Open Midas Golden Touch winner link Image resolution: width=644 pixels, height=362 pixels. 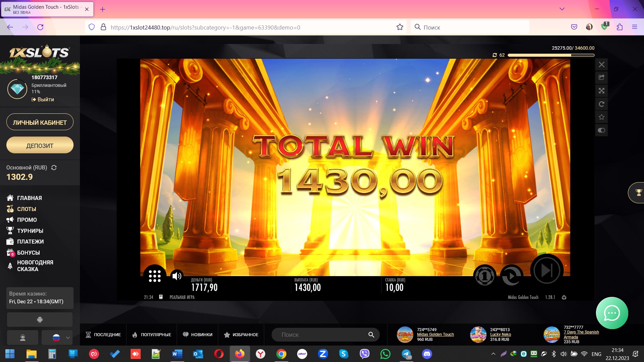pos(435,334)
